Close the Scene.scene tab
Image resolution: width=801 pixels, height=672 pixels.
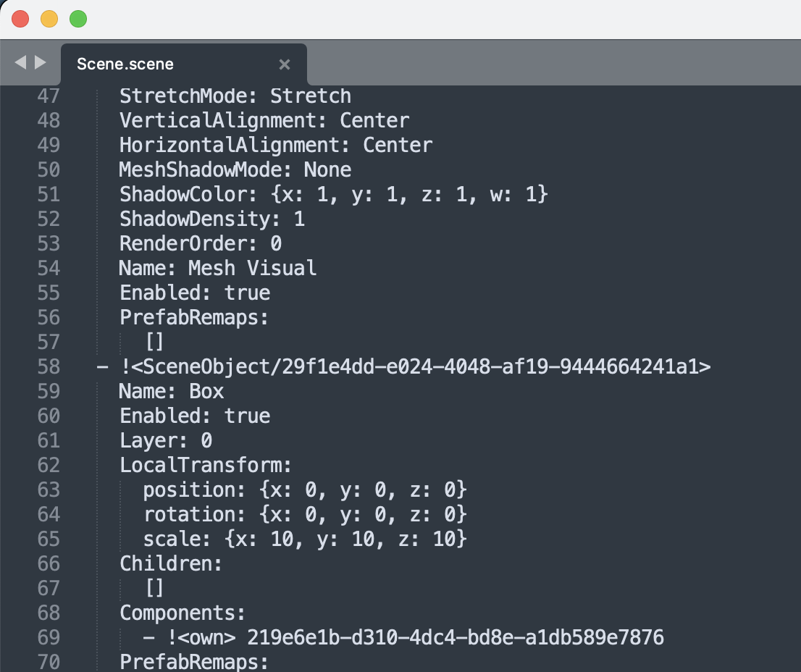[285, 64]
